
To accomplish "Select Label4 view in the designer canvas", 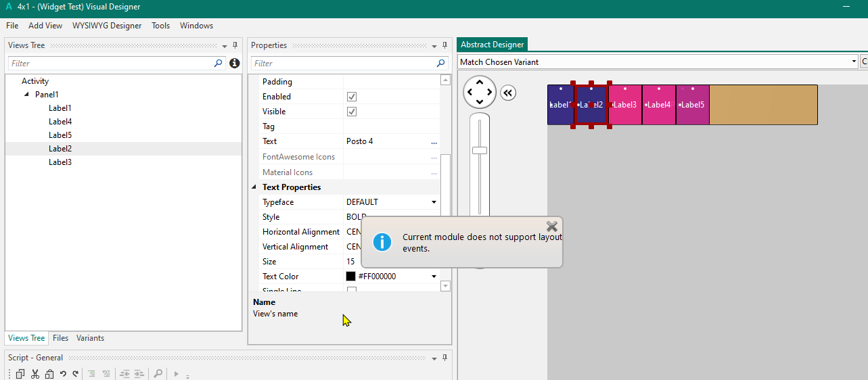I will [659, 105].
